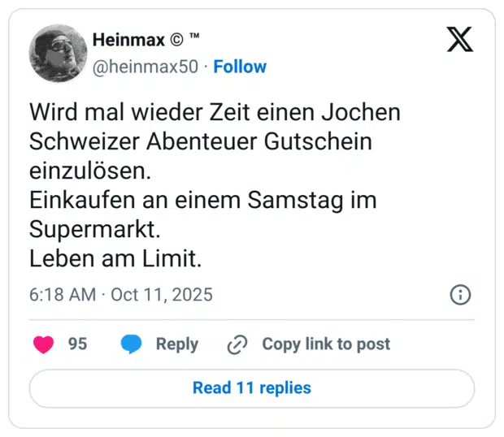Click the chain link copy icon

[237, 344]
